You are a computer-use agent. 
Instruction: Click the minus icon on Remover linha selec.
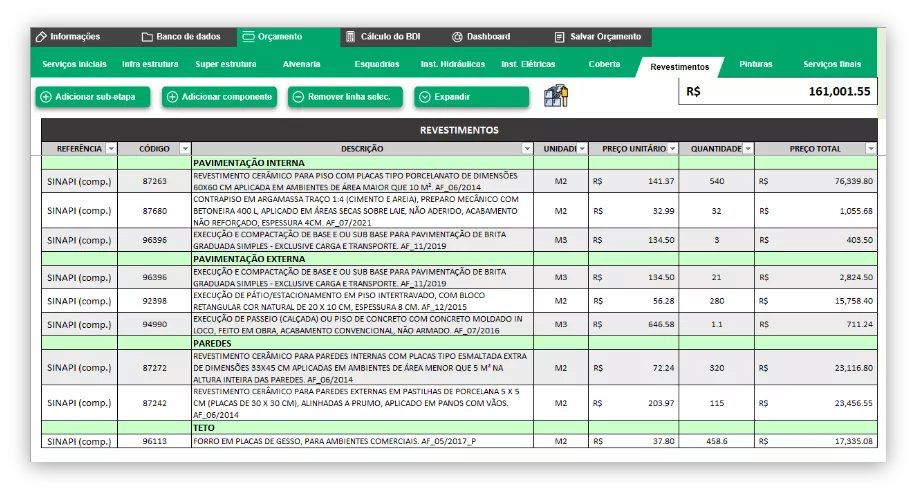pyautogui.click(x=299, y=97)
